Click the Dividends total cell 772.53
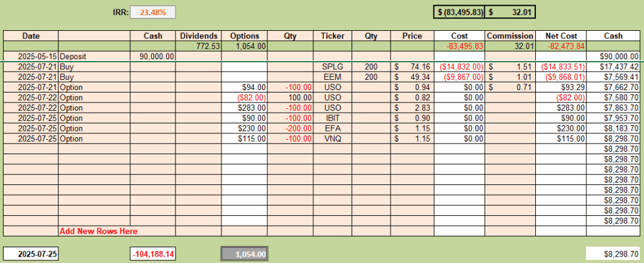The width and height of the screenshot is (644, 263). tap(198, 46)
